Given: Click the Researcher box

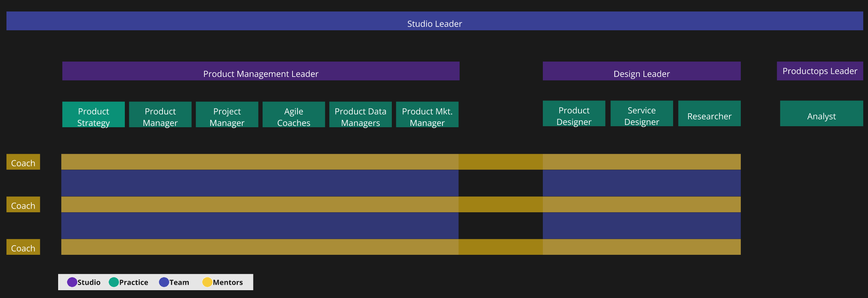Looking at the screenshot, I should 710,114.
